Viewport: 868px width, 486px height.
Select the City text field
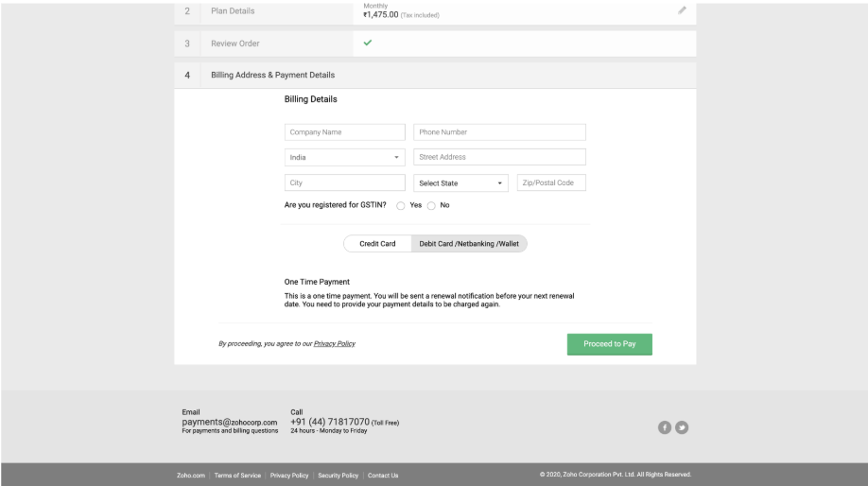[344, 183]
